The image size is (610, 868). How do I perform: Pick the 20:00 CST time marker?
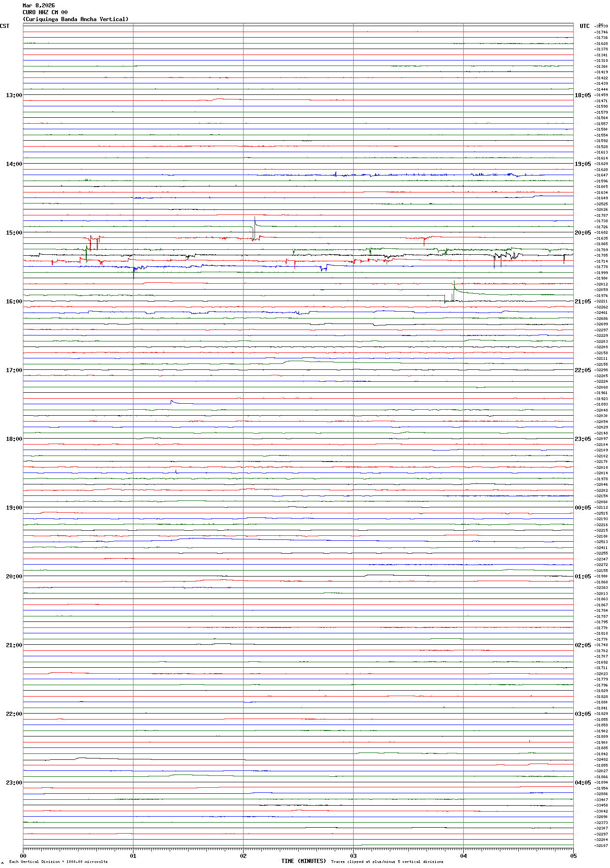[14, 577]
